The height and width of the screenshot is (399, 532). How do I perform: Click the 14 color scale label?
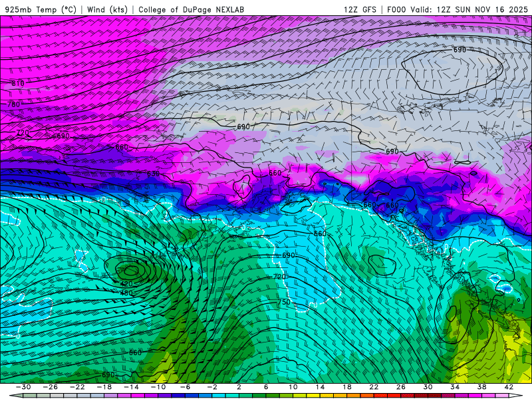click(320, 387)
